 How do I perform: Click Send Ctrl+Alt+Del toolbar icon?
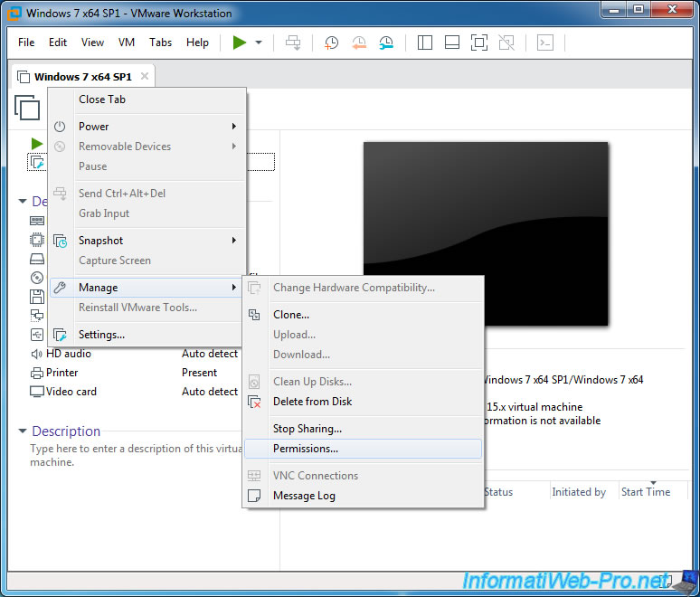coord(293,43)
